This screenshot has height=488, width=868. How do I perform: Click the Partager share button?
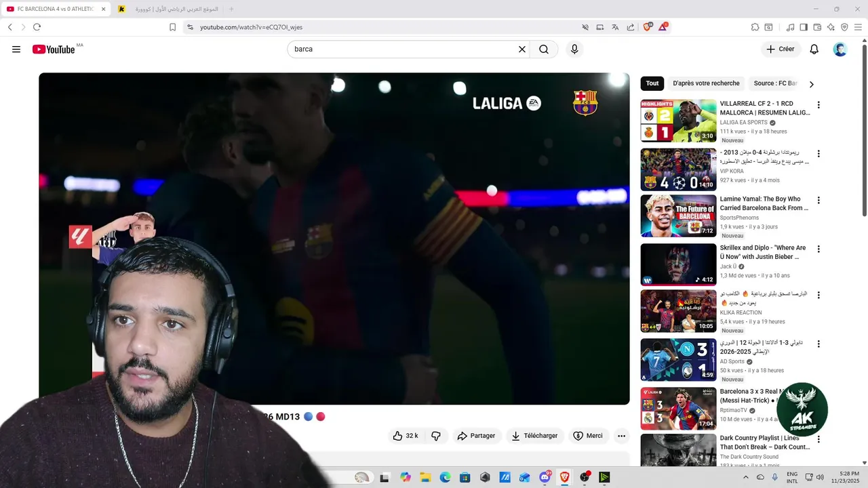coord(476,436)
